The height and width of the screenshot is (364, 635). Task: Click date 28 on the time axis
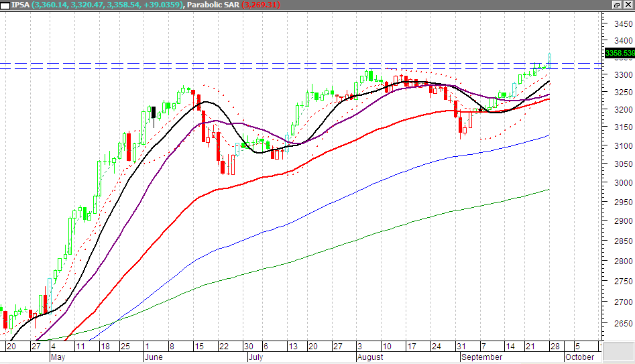(x=555, y=347)
